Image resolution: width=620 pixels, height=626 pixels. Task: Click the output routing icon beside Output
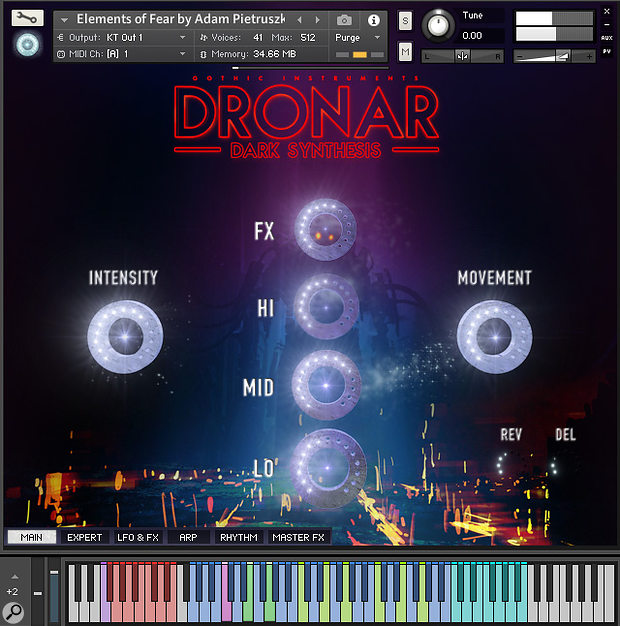(60, 38)
